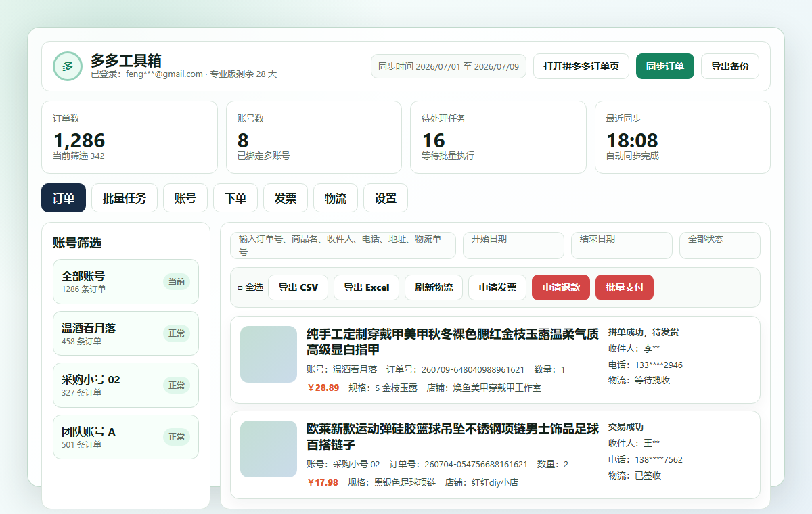Filter by account 团队账号 A
This screenshot has width=812, height=514.
click(126, 437)
